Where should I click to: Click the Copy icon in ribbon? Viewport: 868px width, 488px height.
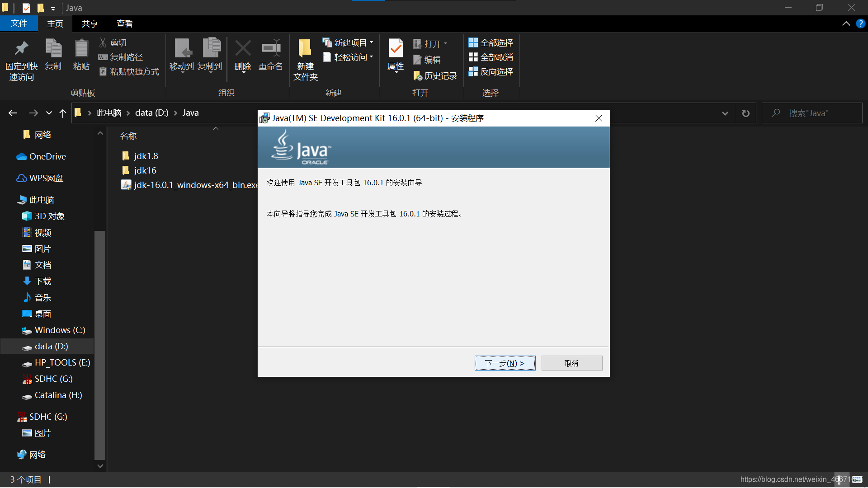[53, 48]
